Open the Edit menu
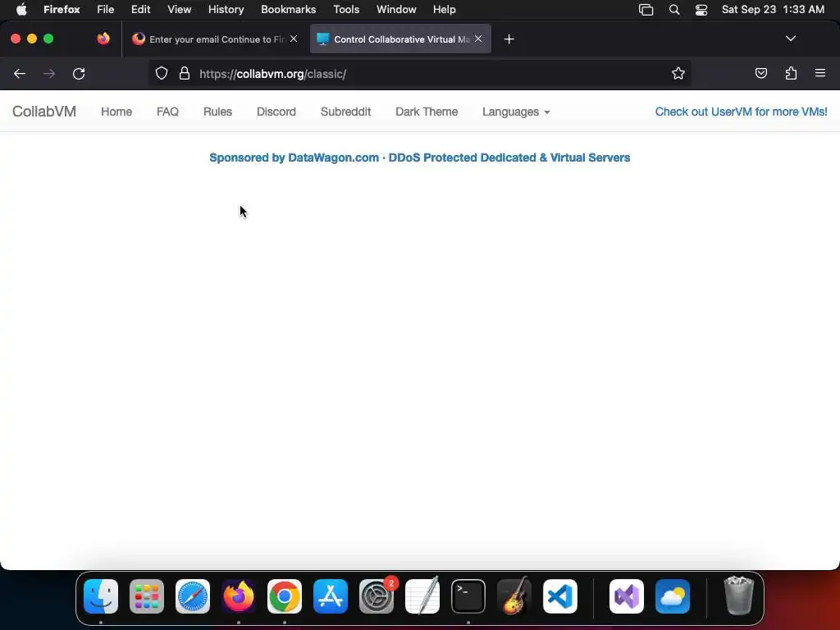The width and height of the screenshot is (840, 630). 141,10
